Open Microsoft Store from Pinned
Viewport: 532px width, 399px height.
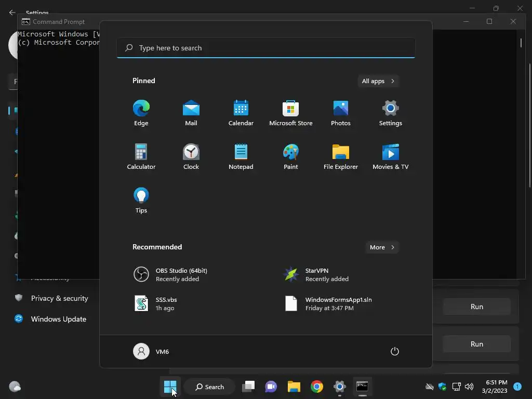[x=291, y=113]
